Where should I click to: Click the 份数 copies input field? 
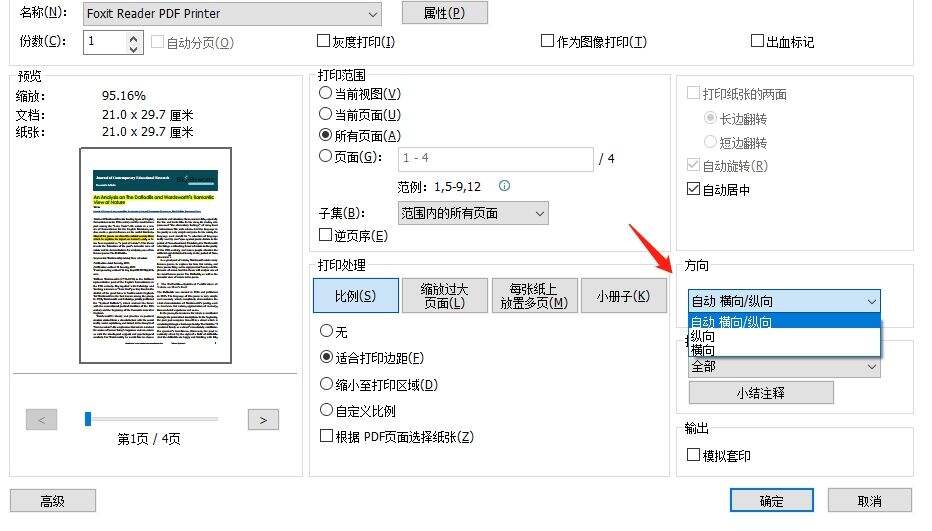[x=106, y=42]
